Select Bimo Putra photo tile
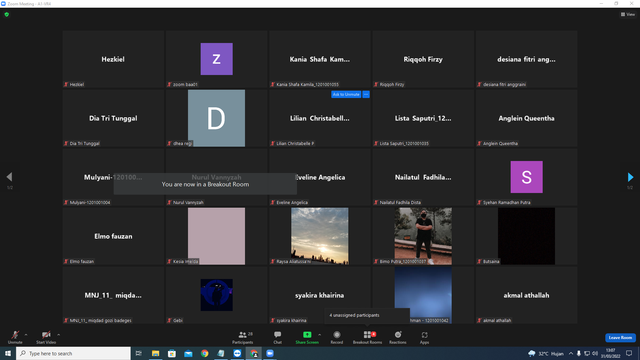Viewport: 640px width, 360px height. click(423, 236)
